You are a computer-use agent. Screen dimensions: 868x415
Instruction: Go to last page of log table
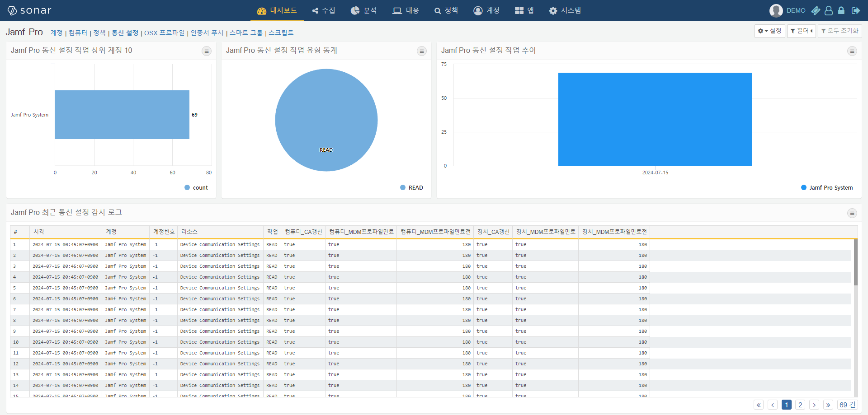[x=828, y=405]
